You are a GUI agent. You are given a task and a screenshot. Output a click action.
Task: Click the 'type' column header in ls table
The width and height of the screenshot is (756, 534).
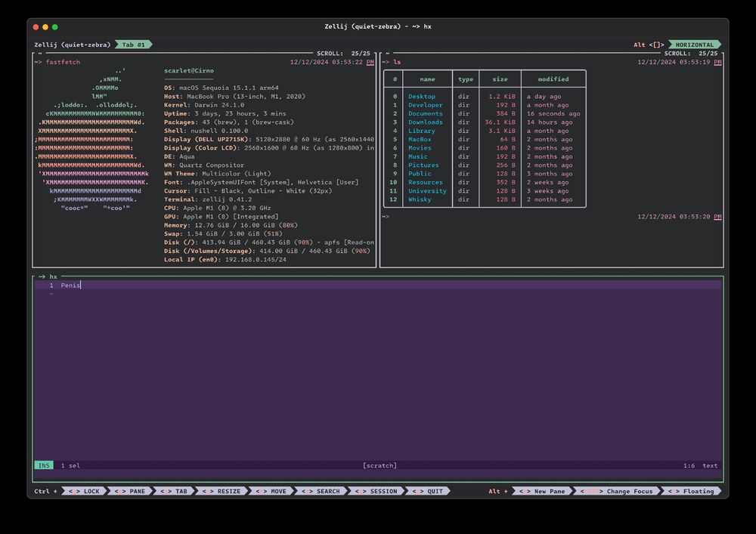pos(465,79)
